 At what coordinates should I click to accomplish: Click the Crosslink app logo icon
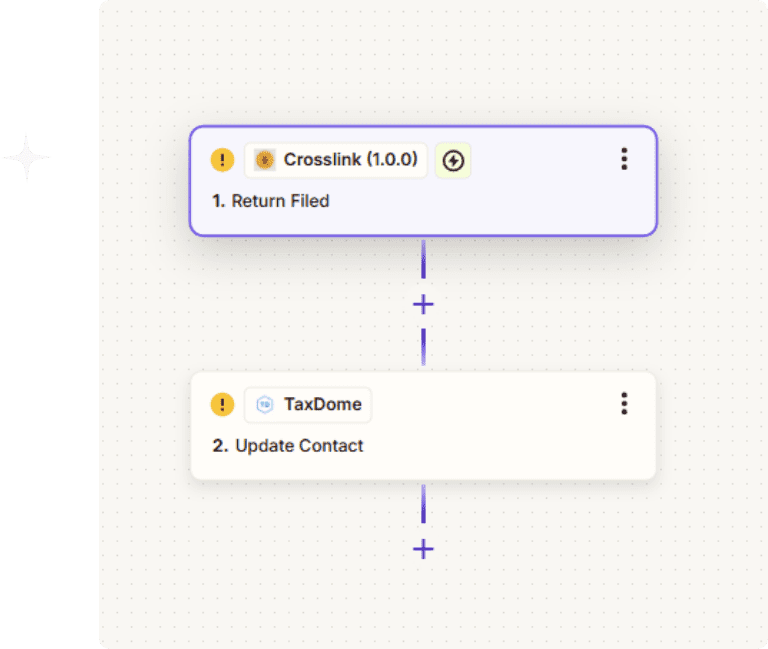265,160
